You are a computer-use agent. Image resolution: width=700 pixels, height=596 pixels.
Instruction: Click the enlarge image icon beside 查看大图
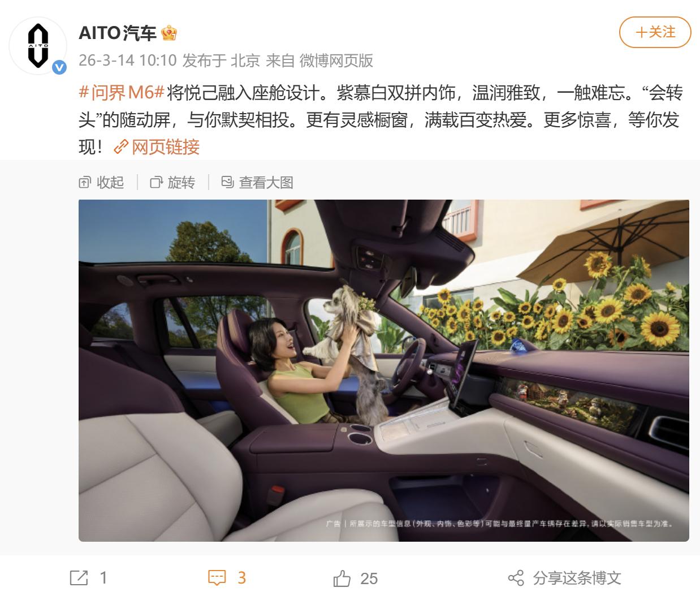(x=227, y=182)
